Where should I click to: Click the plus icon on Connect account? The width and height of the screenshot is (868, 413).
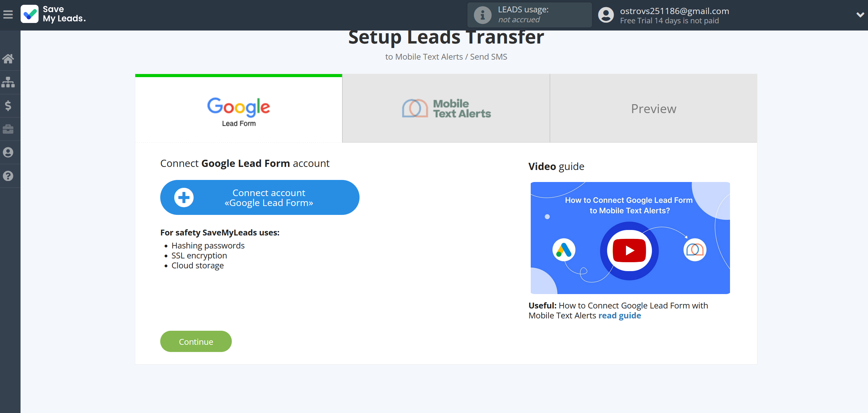click(184, 197)
